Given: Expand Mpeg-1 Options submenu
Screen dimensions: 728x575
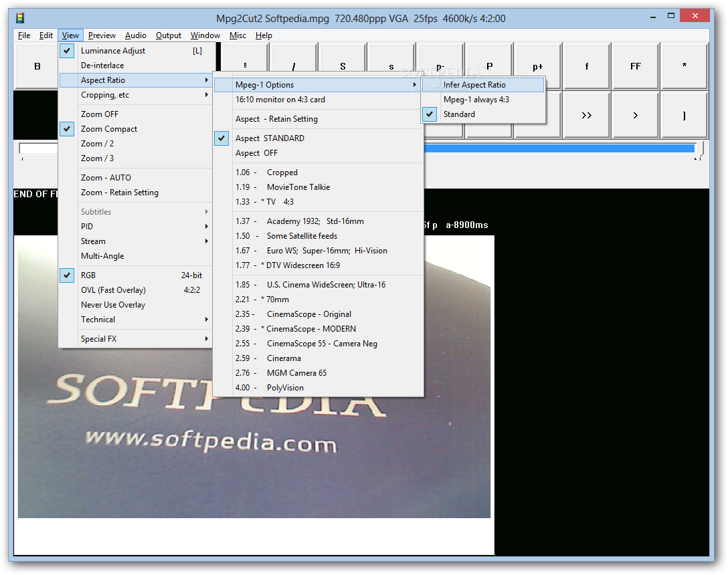Looking at the screenshot, I should [x=318, y=85].
